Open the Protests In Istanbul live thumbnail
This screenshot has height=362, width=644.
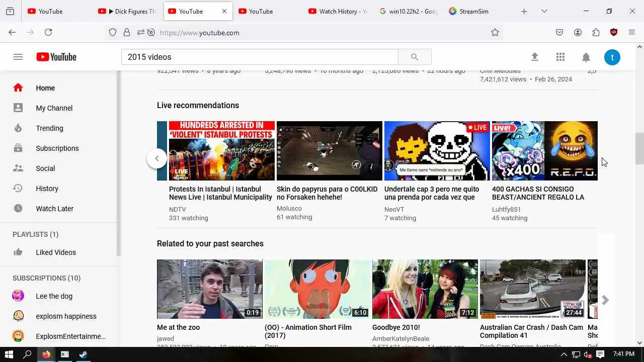coord(222,151)
